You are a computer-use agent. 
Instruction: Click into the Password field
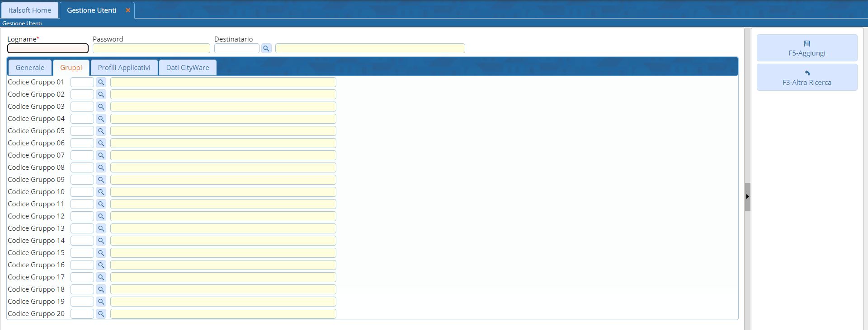(x=151, y=48)
